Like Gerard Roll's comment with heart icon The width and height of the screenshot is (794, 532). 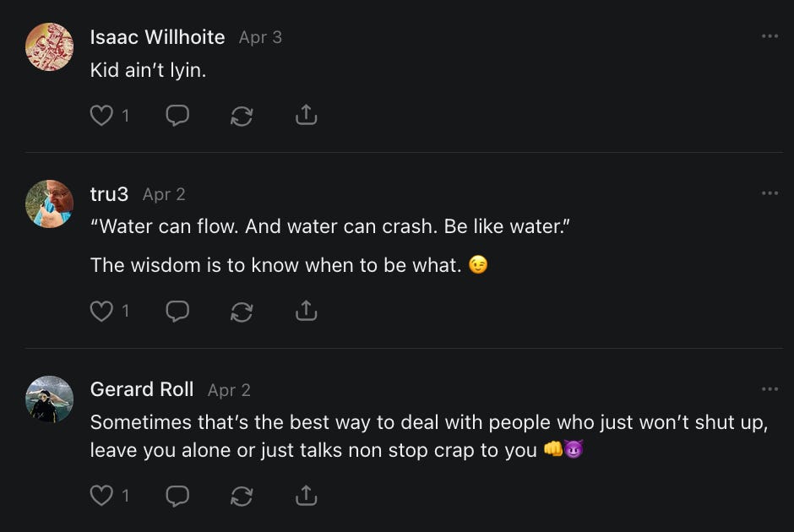pos(101,496)
